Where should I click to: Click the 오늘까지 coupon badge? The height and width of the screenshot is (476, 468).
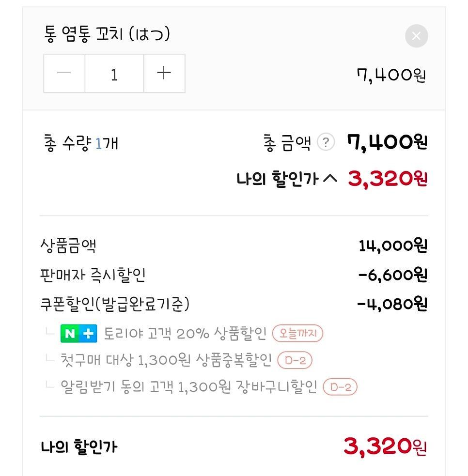pyautogui.click(x=297, y=334)
